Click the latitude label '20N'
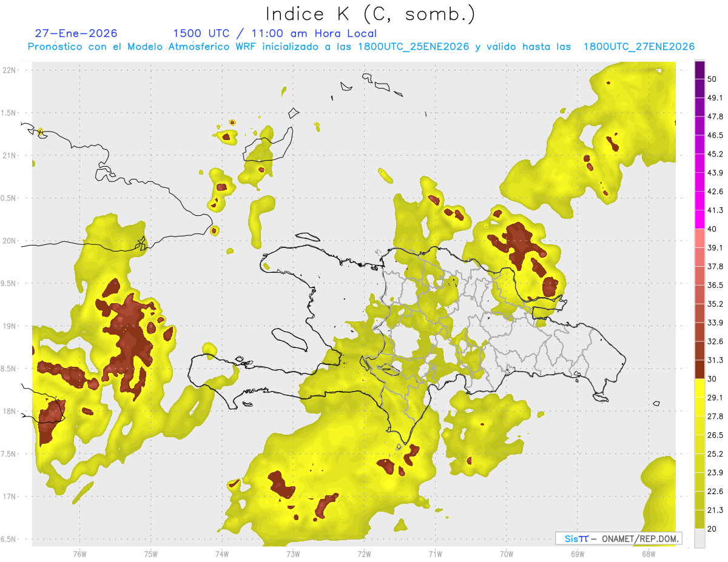Image resolution: width=728 pixels, height=562 pixels. (x=10, y=241)
